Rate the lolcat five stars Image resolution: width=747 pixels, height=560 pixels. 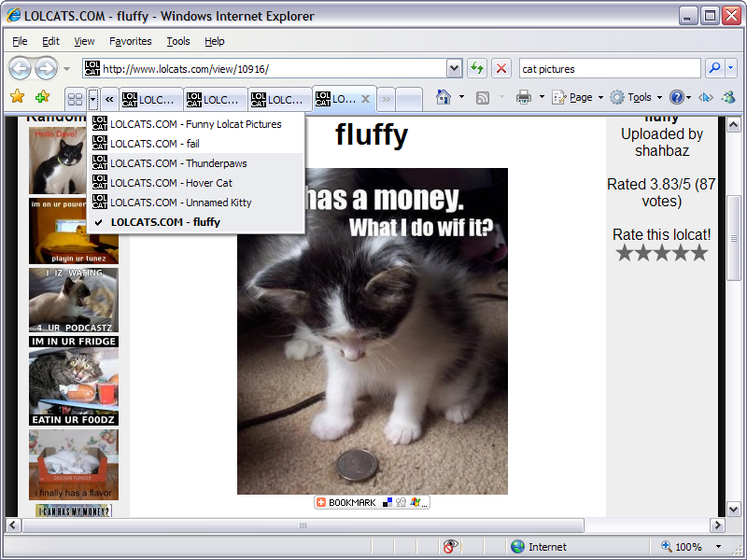698,253
